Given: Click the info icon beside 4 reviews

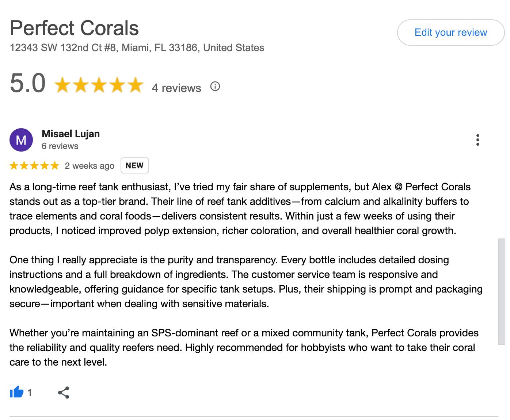Looking at the screenshot, I should pyautogui.click(x=215, y=87).
